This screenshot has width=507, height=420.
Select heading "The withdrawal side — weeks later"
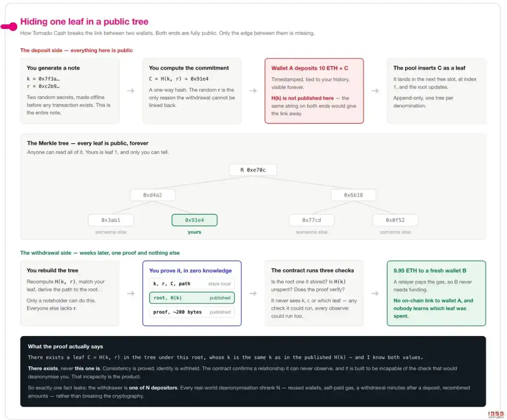[100, 253]
